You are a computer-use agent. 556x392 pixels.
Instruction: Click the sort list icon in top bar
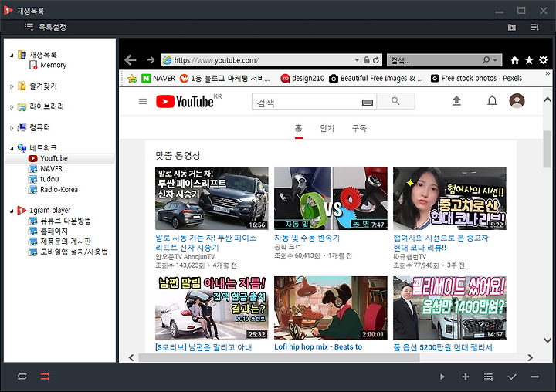(534, 27)
